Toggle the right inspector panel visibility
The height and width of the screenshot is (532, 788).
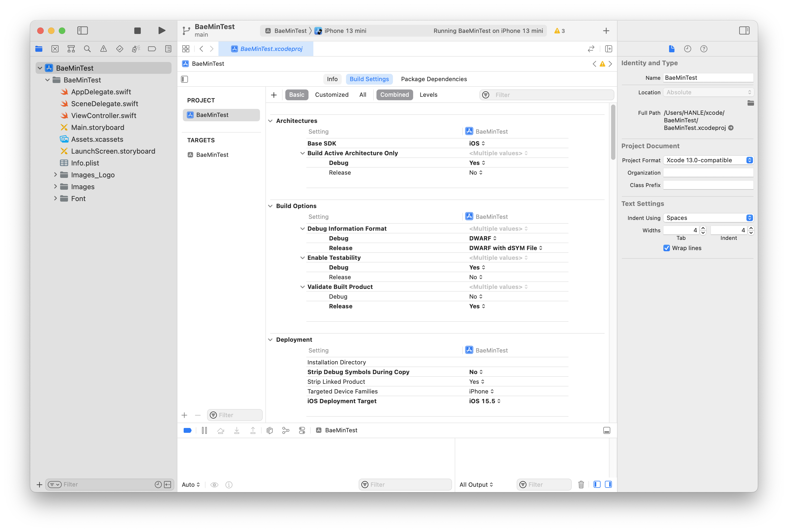coord(744,30)
